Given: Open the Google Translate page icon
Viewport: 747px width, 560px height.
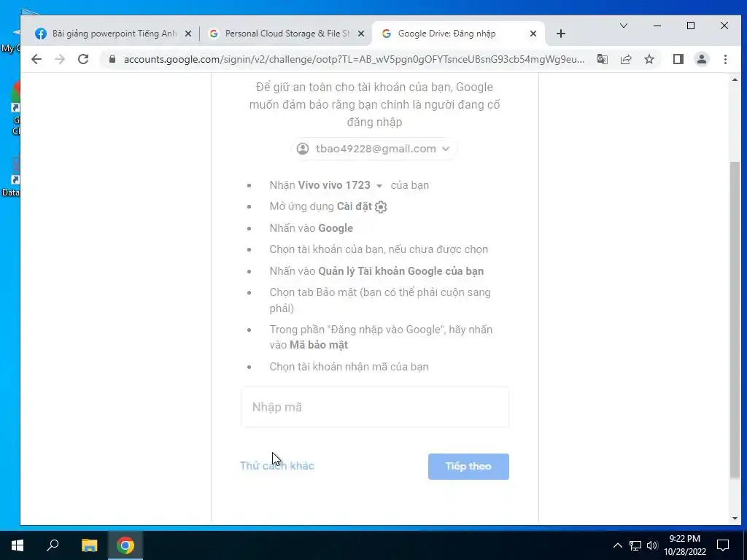Looking at the screenshot, I should click(602, 59).
